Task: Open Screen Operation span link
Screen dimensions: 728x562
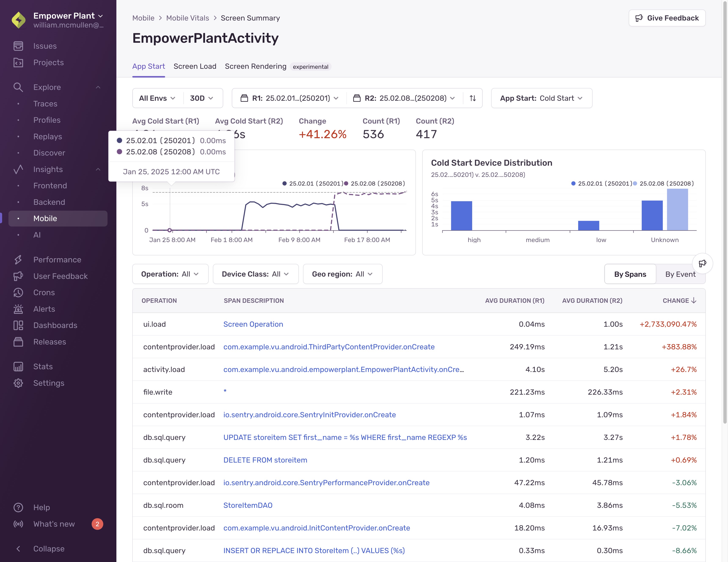Action: 253,324
